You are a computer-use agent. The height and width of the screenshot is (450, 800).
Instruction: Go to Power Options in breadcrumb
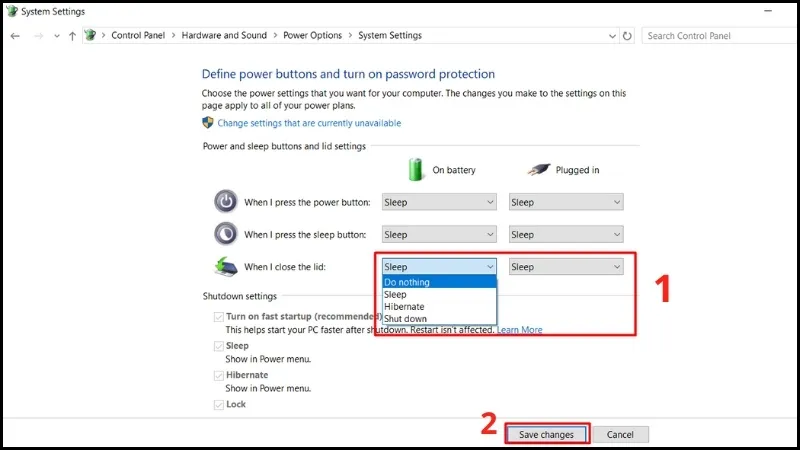pos(312,36)
